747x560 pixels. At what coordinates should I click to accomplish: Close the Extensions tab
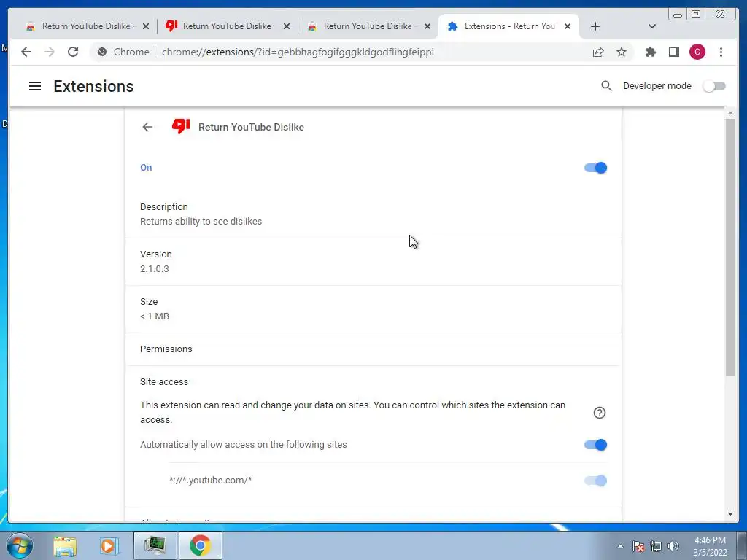point(568,27)
